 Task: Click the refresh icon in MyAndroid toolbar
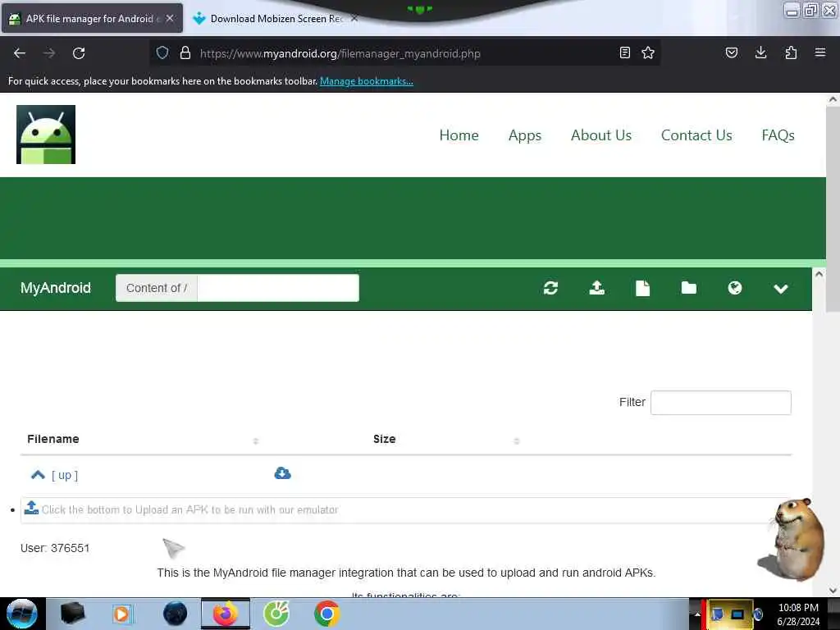pyautogui.click(x=550, y=288)
